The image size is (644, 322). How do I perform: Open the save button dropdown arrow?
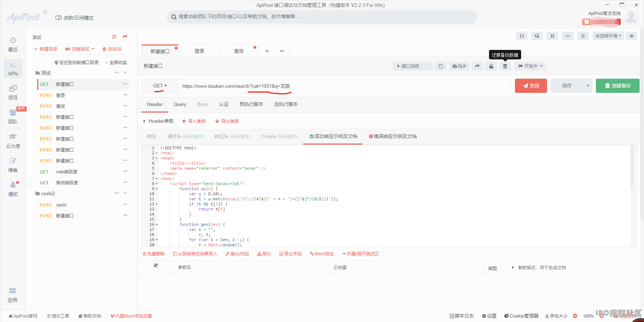point(587,86)
